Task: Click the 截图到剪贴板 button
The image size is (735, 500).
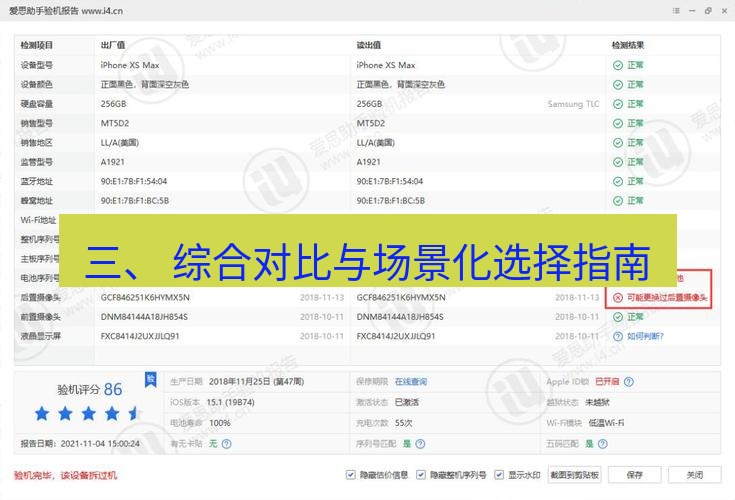Action: [x=574, y=475]
